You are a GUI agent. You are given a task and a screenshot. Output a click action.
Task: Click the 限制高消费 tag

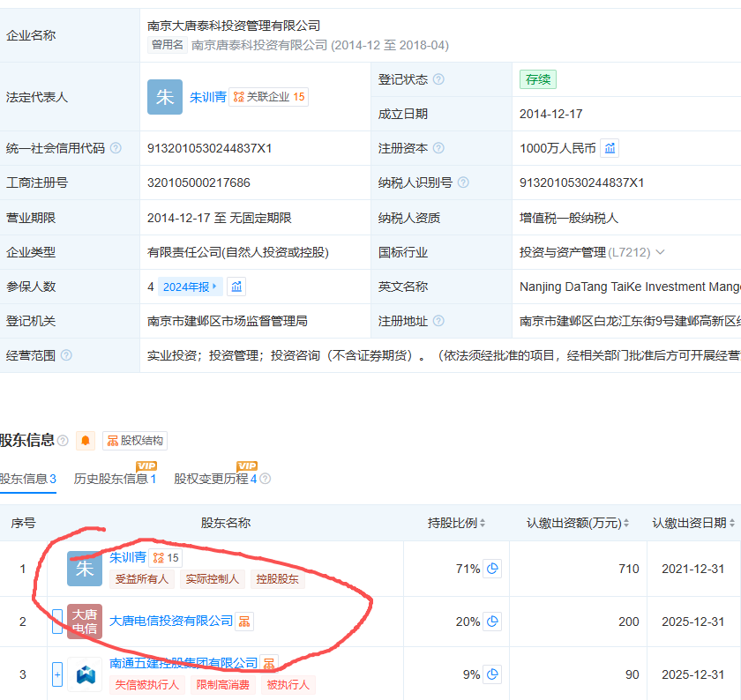tap(223, 685)
